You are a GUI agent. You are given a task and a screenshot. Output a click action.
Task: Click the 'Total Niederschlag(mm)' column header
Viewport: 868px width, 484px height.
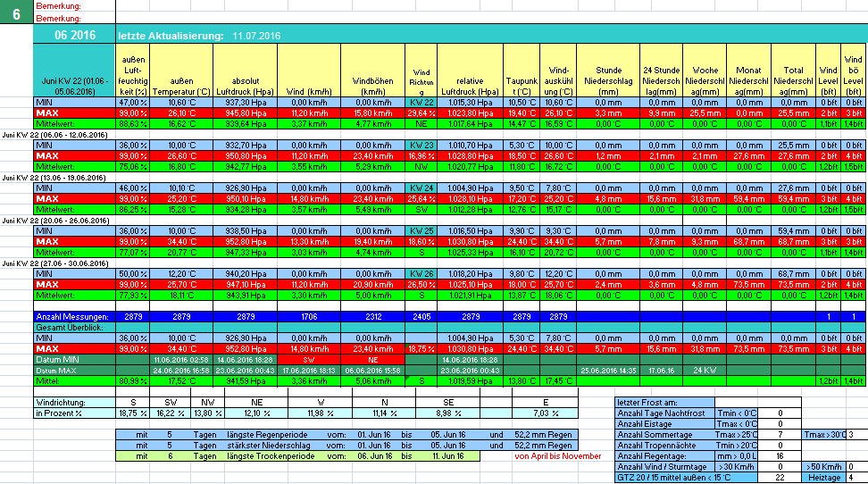[x=793, y=71]
